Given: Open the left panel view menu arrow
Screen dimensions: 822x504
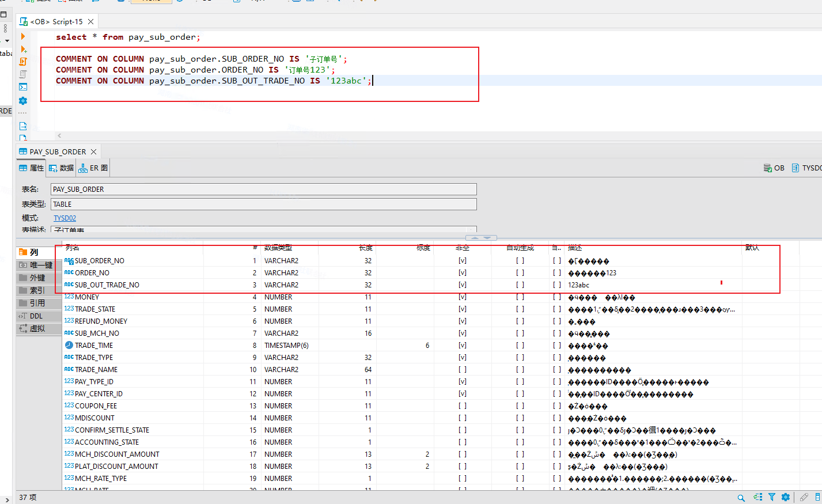Looking at the screenshot, I should (7, 41).
